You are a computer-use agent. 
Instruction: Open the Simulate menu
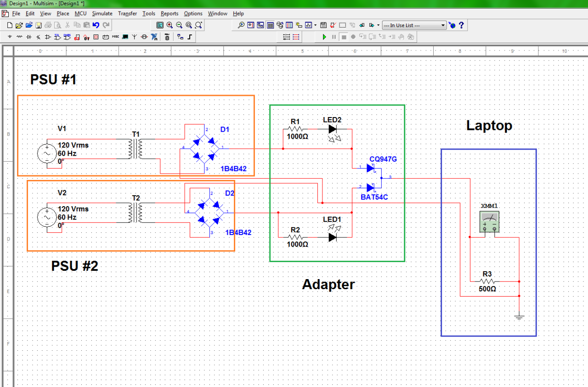(102, 13)
